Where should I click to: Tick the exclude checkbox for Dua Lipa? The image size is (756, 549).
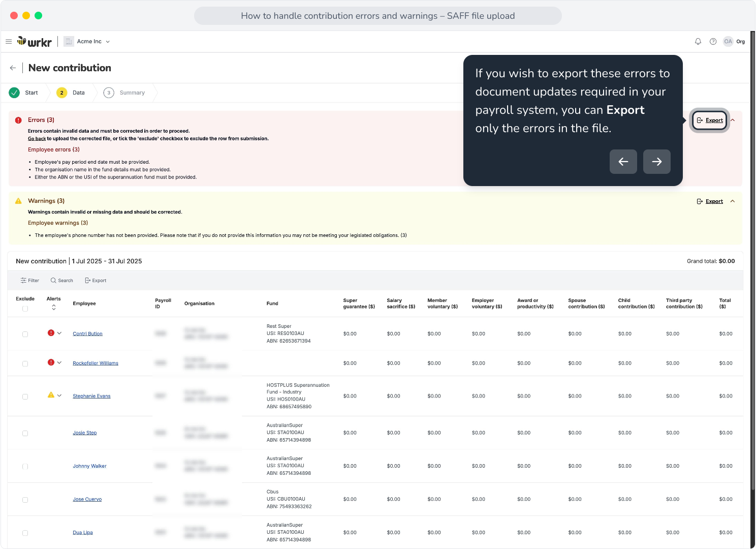coord(25,533)
